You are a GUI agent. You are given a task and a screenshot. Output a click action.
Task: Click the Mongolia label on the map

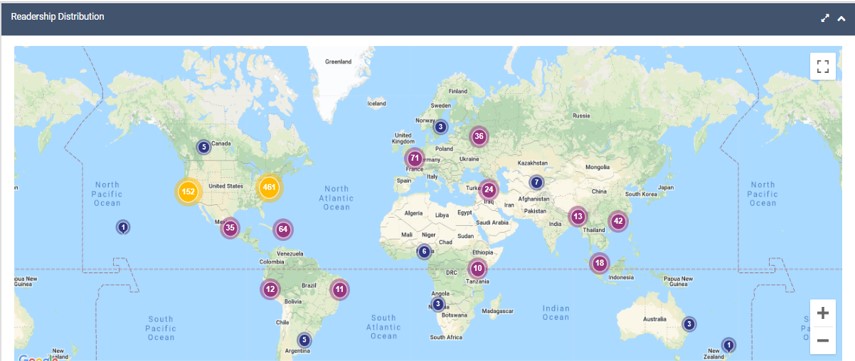(597, 167)
